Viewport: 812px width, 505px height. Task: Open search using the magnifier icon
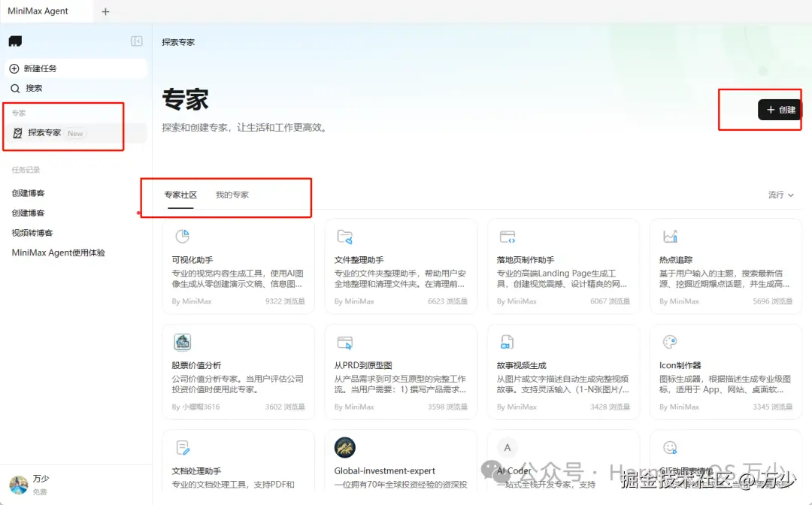[x=15, y=88]
